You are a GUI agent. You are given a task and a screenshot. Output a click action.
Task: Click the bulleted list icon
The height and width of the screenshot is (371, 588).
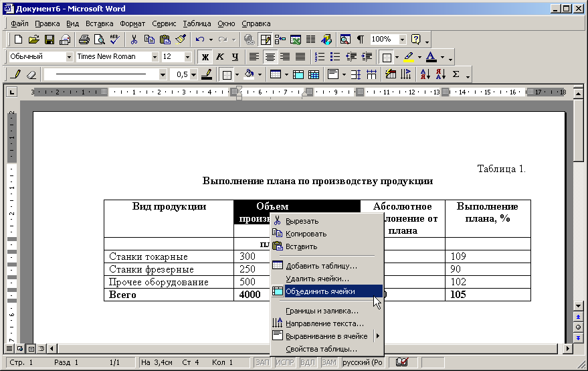[335, 57]
